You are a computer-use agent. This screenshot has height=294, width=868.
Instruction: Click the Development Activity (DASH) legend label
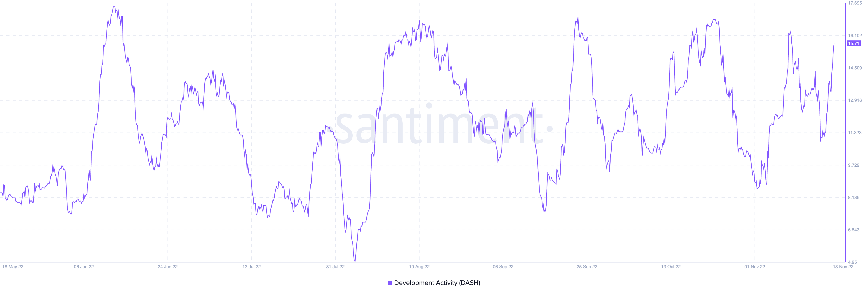point(437,283)
